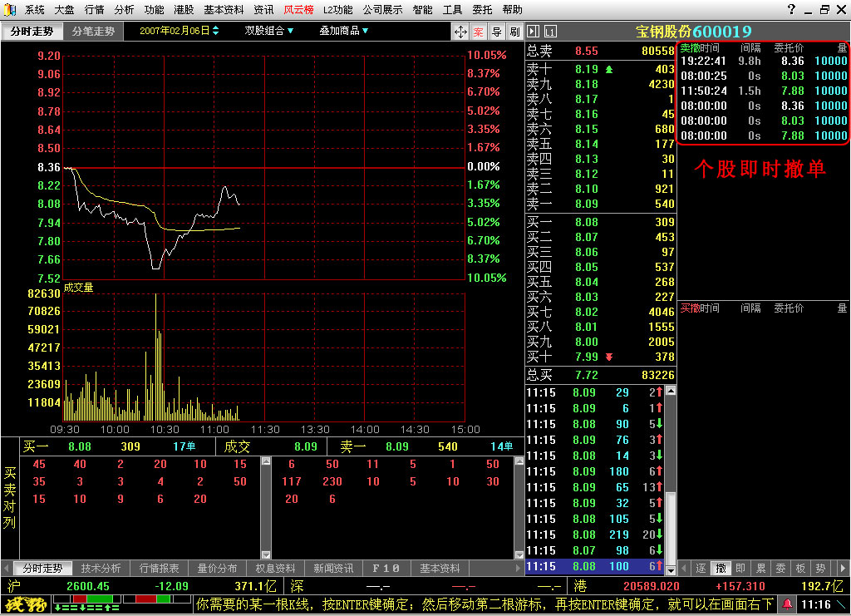The width and height of the screenshot is (851, 616).
Task: Expand the 双股组合 dropdown
Action: pos(269,31)
